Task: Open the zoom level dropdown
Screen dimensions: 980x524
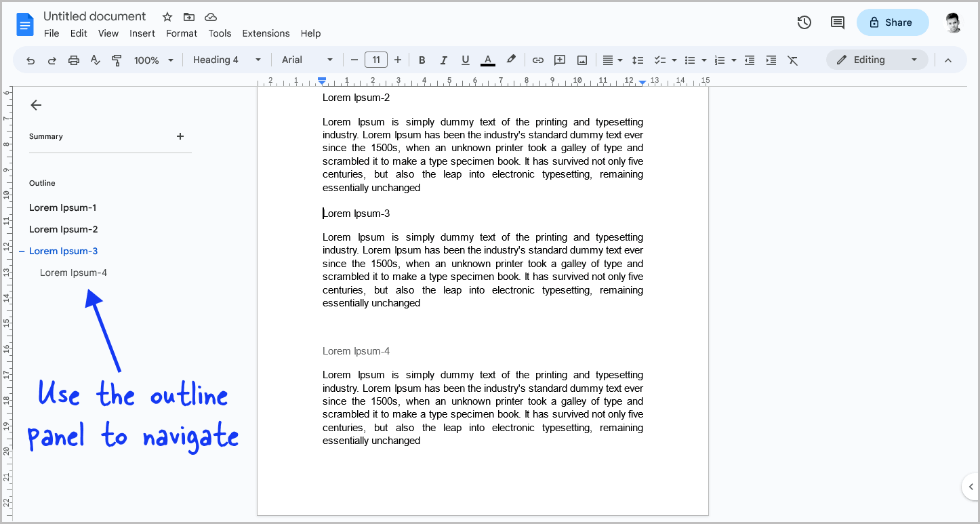Action: pyautogui.click(x=152, y=60)
